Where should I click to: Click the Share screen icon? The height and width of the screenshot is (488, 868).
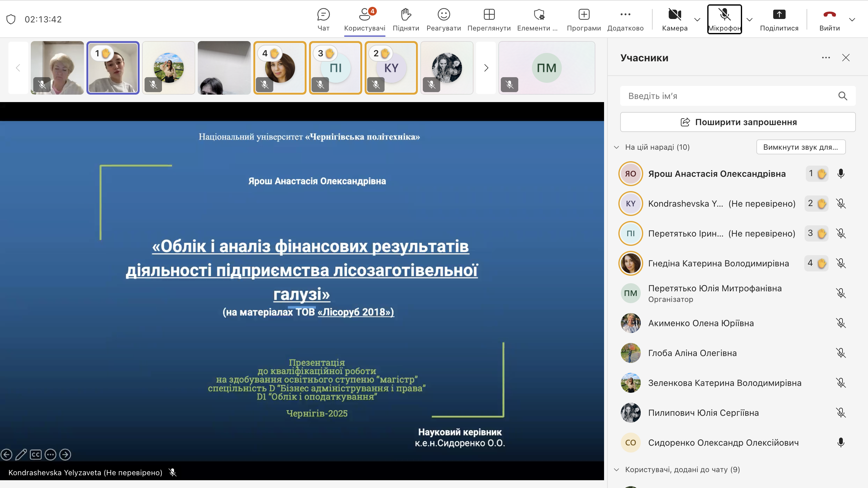pos(779,15)
